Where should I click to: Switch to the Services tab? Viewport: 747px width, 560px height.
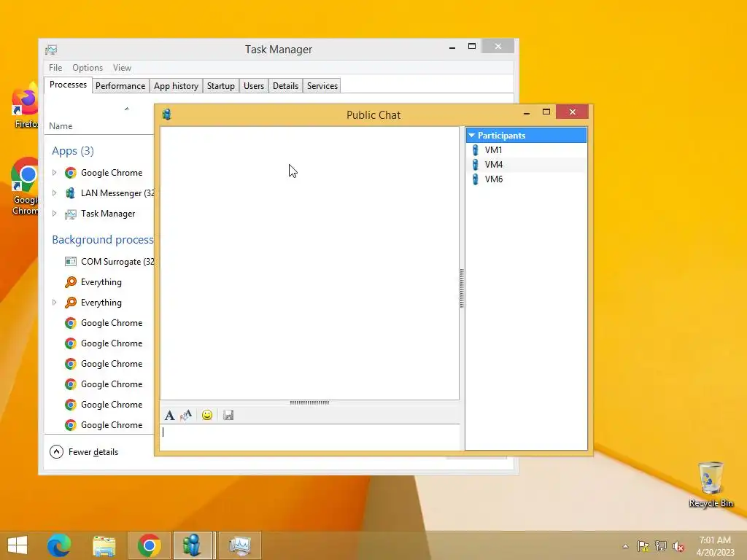322,86
